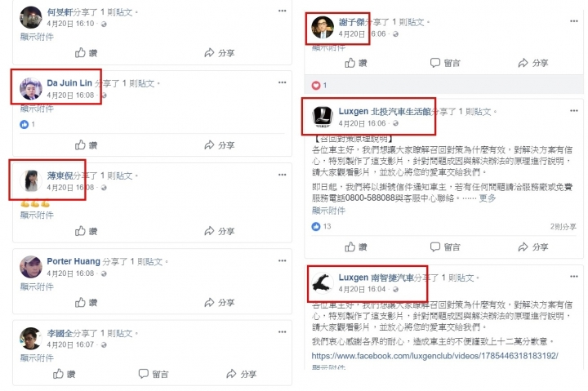This screenshot has width=588, height=391.
Task: Open options menu on Luxgen 北投汽車生活館 post
Action: (574, 110)
